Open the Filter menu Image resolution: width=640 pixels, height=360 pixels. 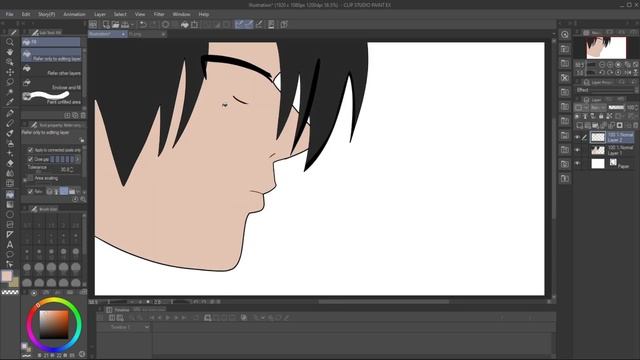pyautogui.click(x=159, y=14)
